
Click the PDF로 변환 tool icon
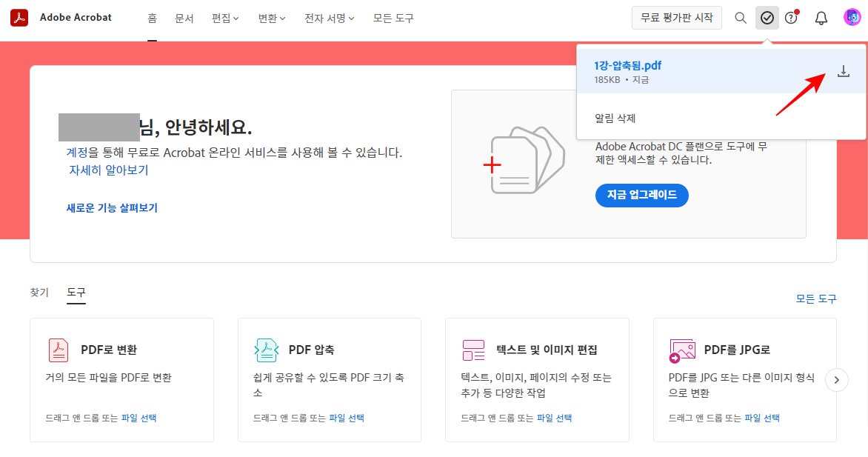click(x=59, y=349)
